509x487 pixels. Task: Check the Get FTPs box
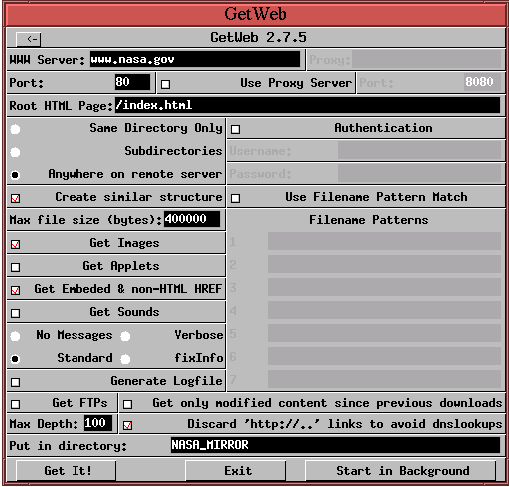pos(15,404)
